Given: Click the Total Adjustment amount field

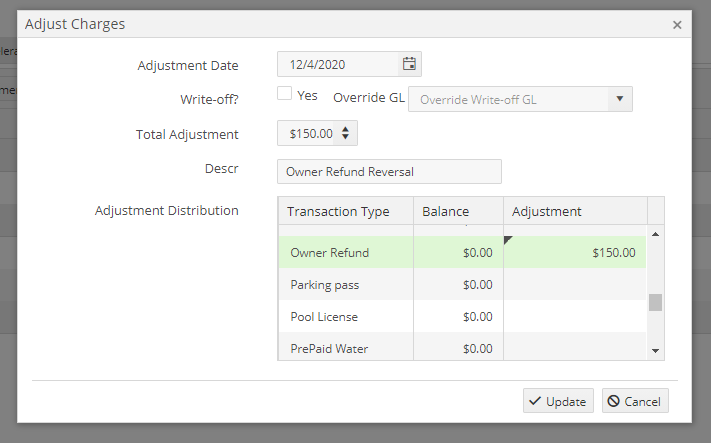Looking at the screenshot, I should pos(308,134).
